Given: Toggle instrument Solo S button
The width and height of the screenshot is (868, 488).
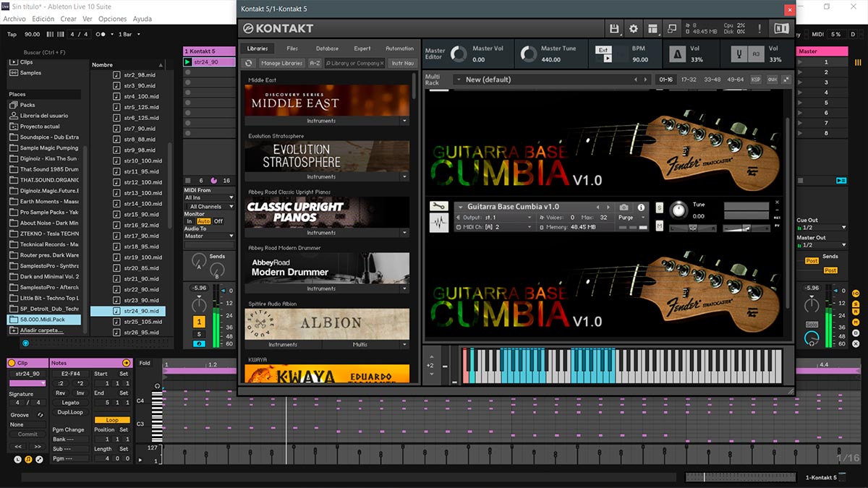Looking at the screenshot, I should (659, 207).
